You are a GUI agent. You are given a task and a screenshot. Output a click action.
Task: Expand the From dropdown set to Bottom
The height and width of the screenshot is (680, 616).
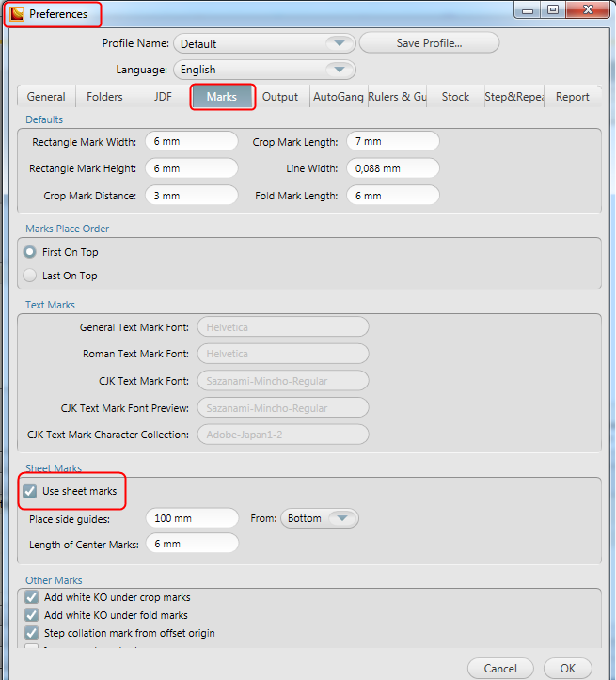(x=320, y=518)
